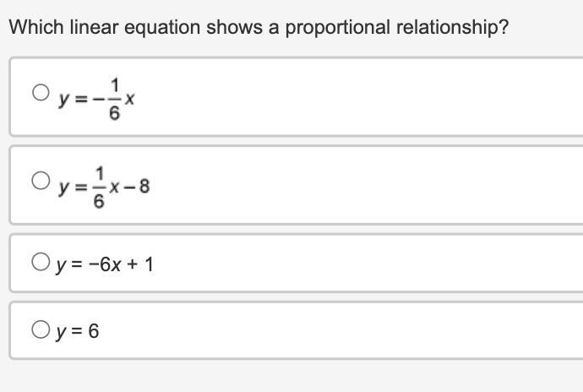This screenshot has height=392, width=583.
Task: Choose the radio button for y = 1/6 x − 8
Action: click(41, 181)
